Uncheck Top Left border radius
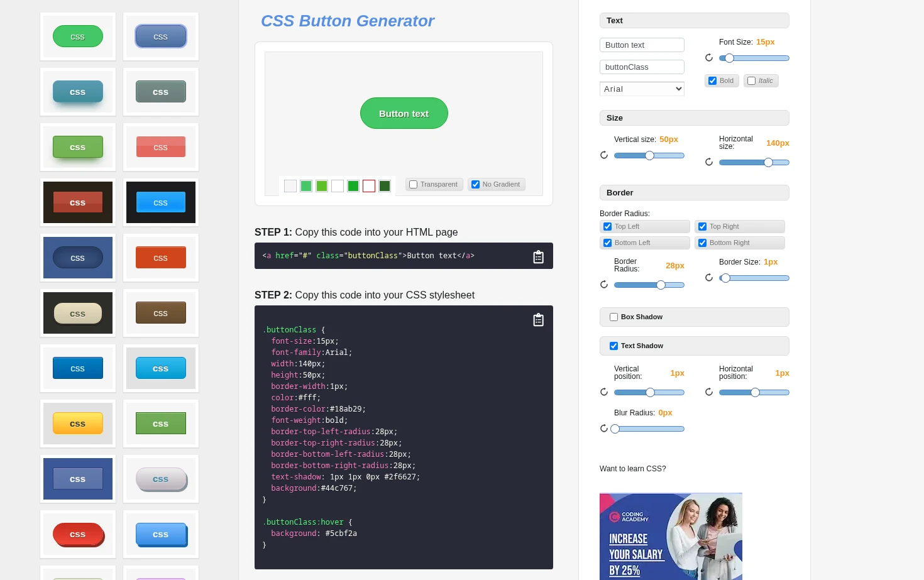 tap(607, 227)
